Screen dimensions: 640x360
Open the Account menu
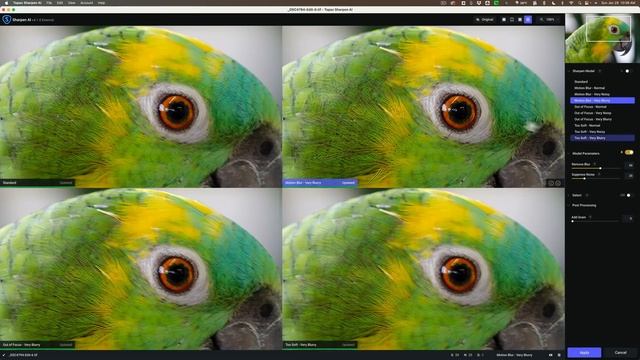[87, 3]
